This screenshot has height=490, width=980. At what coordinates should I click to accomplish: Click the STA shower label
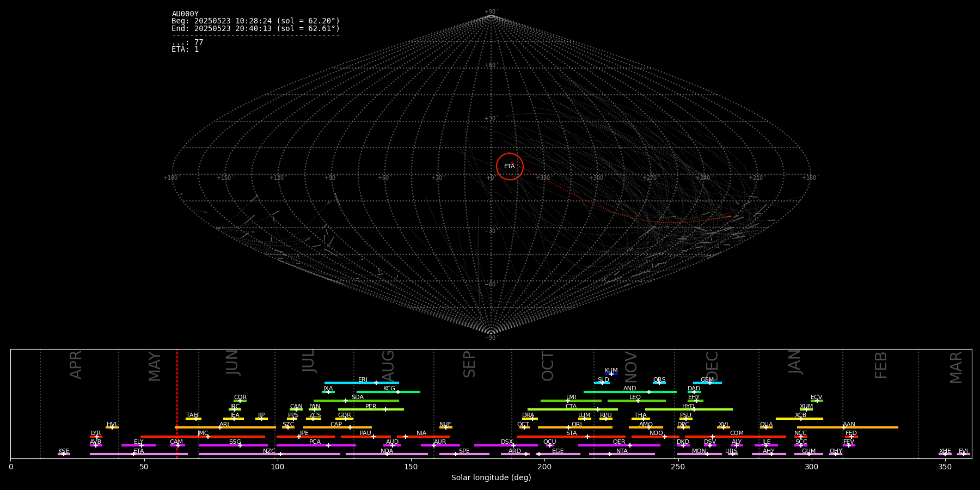pyautogui.click(x=571, y=433)
